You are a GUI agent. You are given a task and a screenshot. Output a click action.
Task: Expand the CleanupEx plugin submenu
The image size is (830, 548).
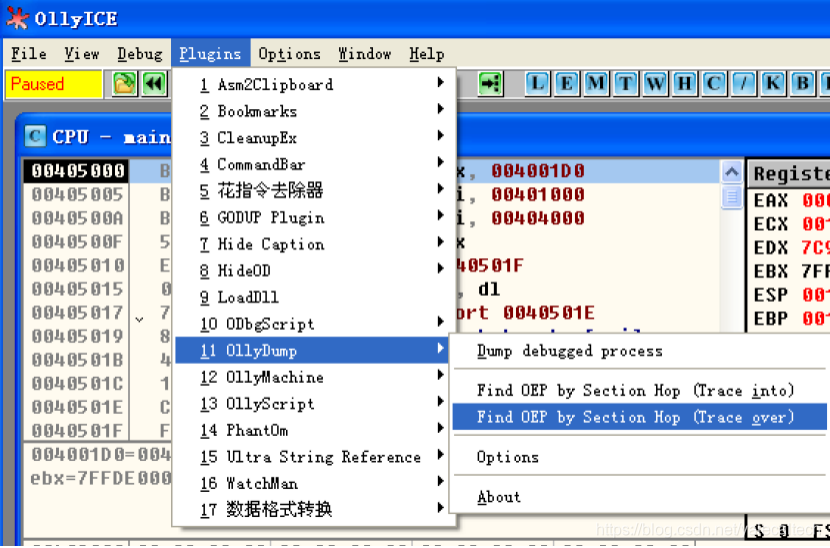314,138
